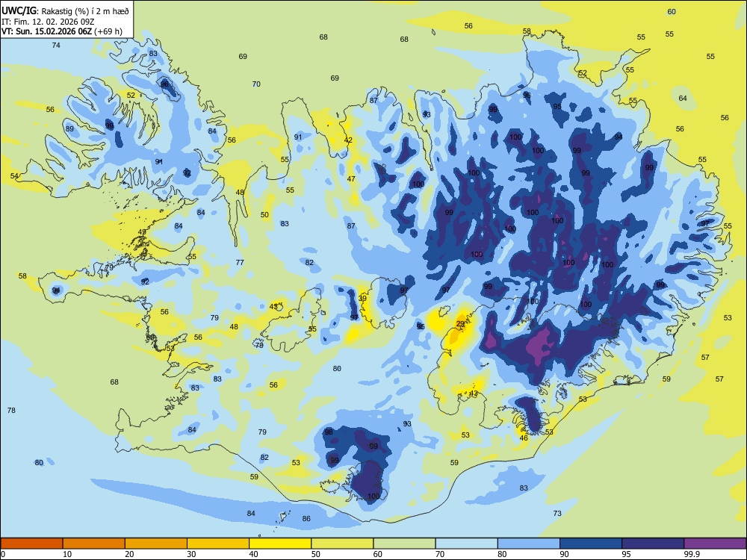Screen dimensions: 747x560
Task: Click the 40–50 bright yellow legend swatch
Action: point(280,544)
